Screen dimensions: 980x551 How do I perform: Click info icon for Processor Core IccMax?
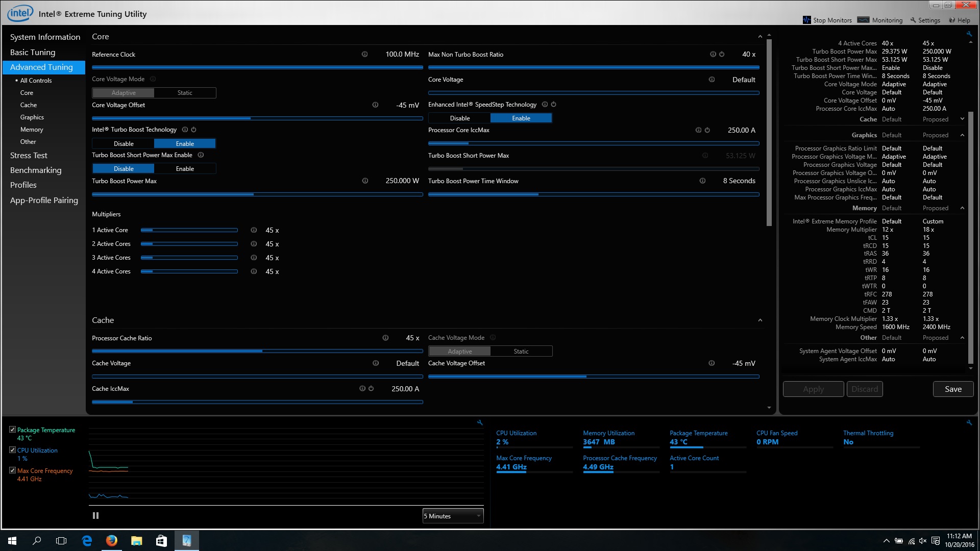pyautogui.click(x=698, y=130)
